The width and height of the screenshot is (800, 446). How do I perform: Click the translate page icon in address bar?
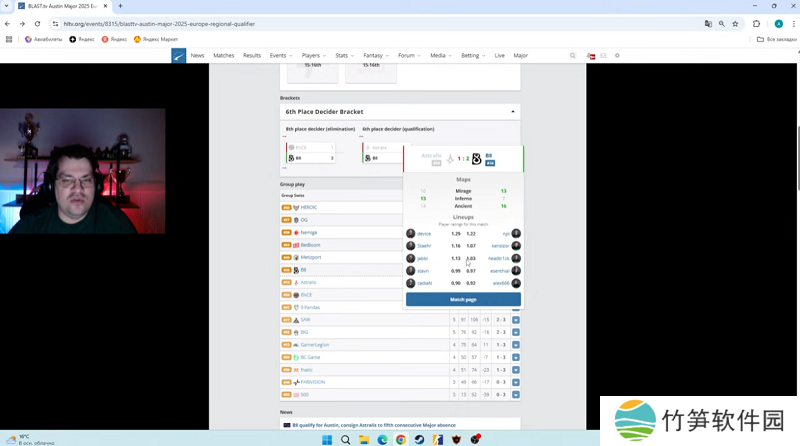point(708,23)
